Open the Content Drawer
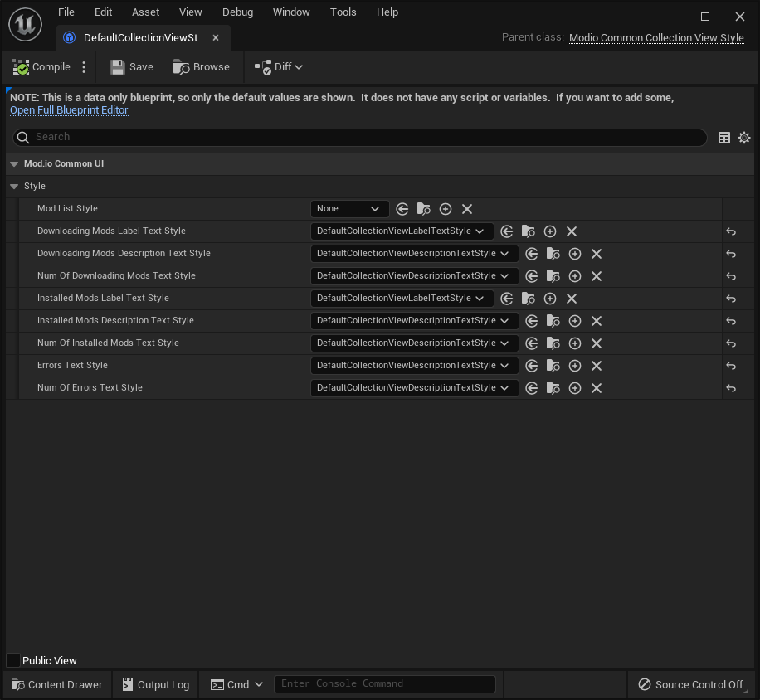This screenshot has height=700, width=760. point(57,684)
